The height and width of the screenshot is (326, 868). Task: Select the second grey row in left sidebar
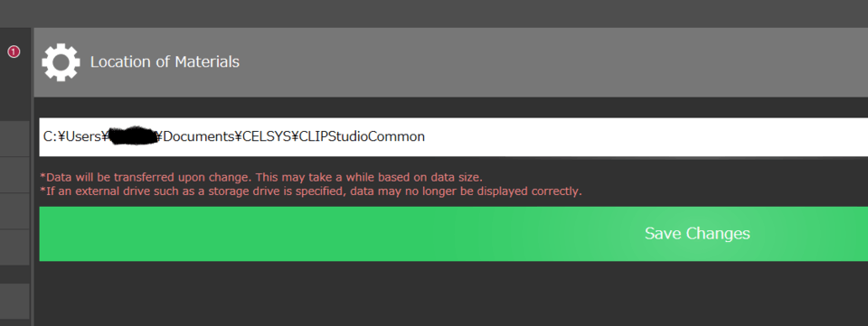pyautogui.click(x=15, y=174)
